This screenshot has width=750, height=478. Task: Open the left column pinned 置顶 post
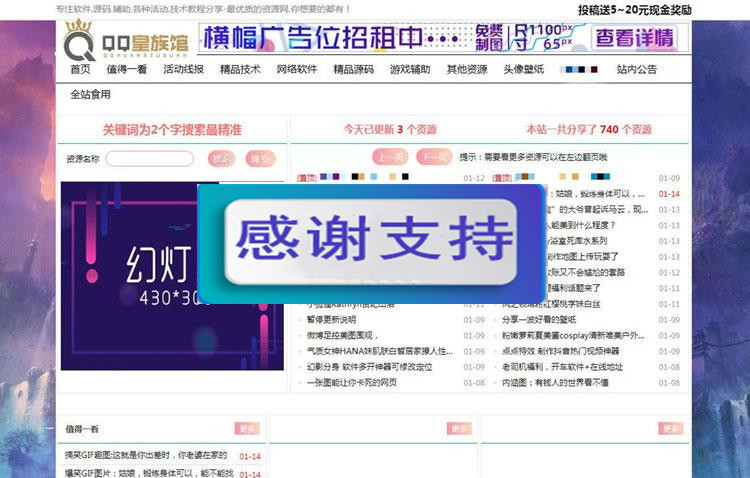(353, 178)
